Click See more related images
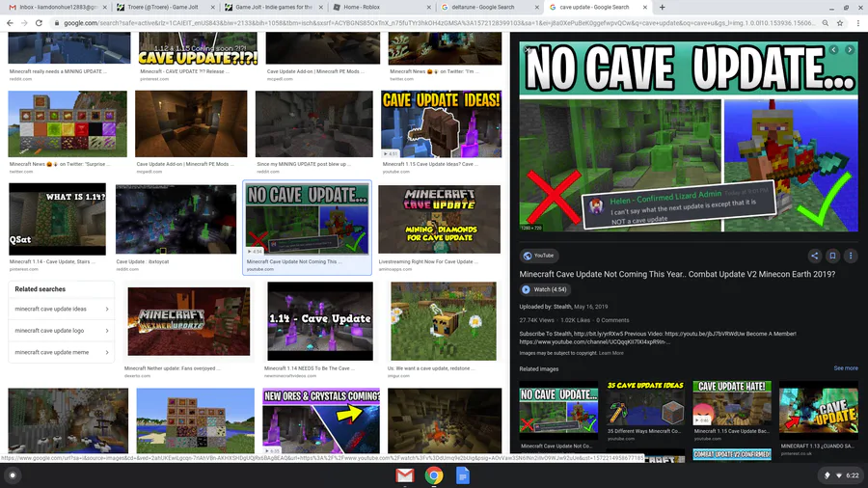This screenshot has height=488, width=868. [846, 368]
